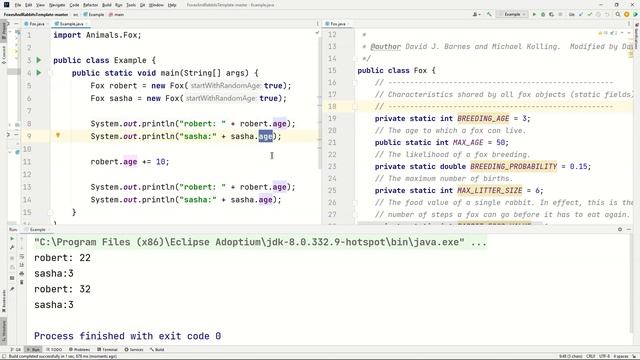
Task: Click the Search Everywhere magnifier icon
Action: [618, 14]
